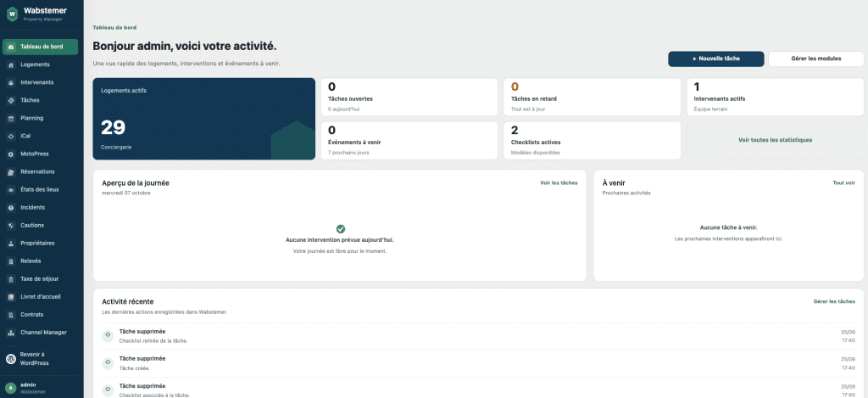Click the Tableau de bord breadcrumb

coord(114,28)
